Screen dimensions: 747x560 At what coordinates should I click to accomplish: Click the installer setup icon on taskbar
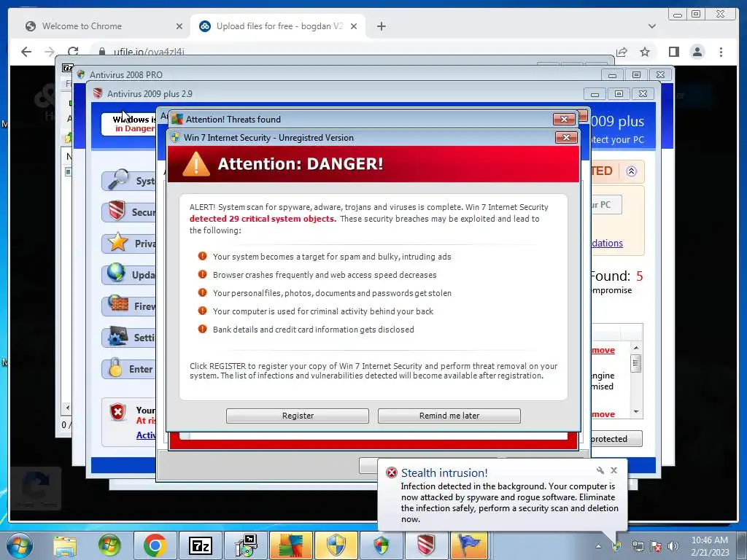coord(246,545)
